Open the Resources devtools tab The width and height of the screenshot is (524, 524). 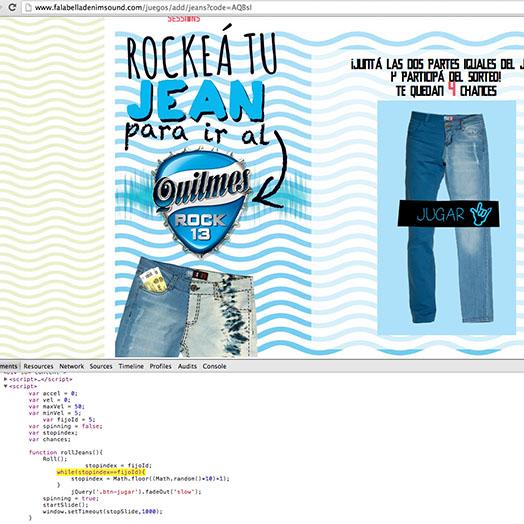(x=38, y=366)
